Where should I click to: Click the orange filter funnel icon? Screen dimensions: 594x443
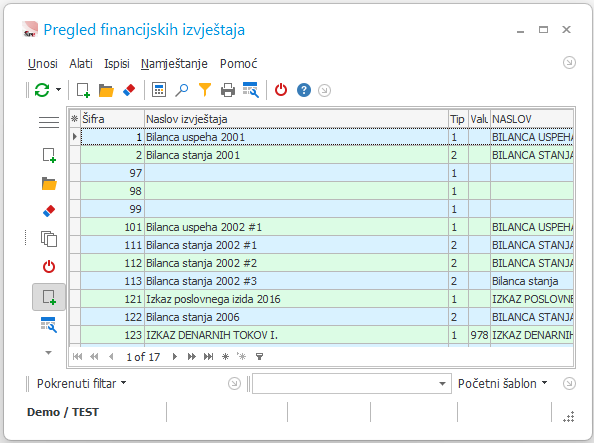click(205, 90)
